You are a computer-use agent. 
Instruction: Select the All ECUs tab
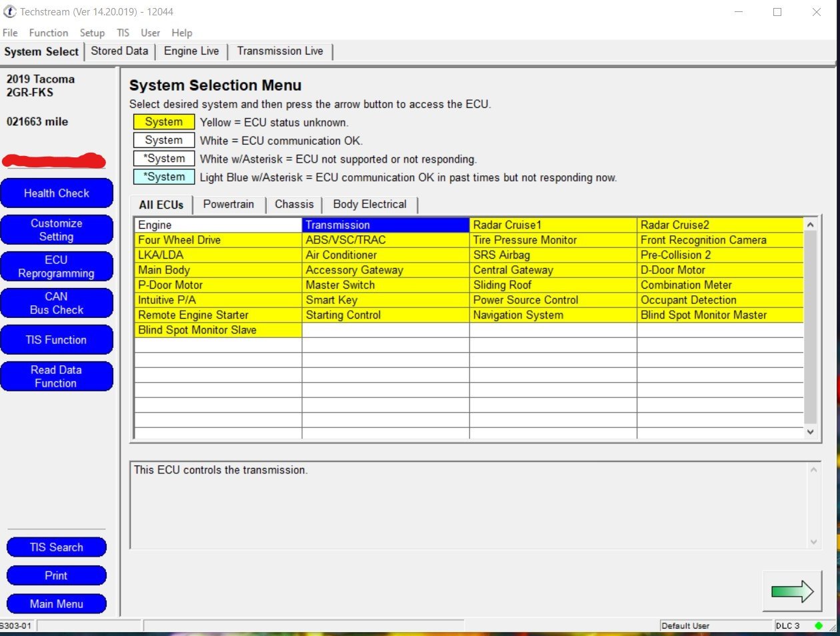[x=161, y=205]
